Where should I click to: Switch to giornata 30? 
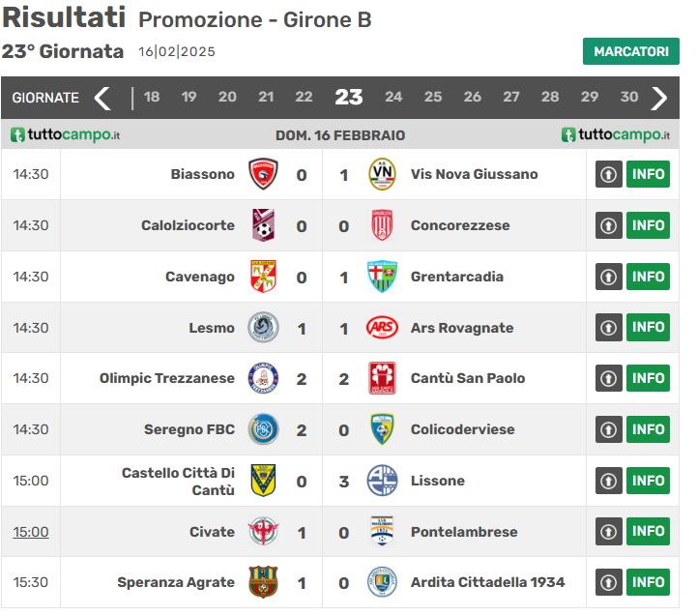coord(628,97)
